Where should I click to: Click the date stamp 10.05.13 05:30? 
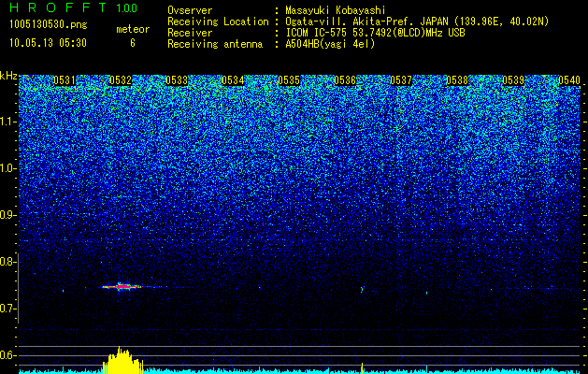48,43
